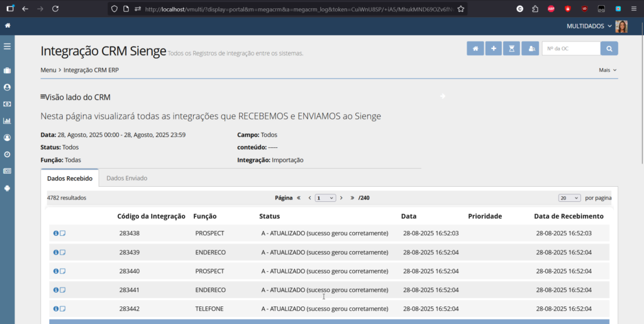Open the briefcase icon in the left sidebar

(x=7, y=71)
